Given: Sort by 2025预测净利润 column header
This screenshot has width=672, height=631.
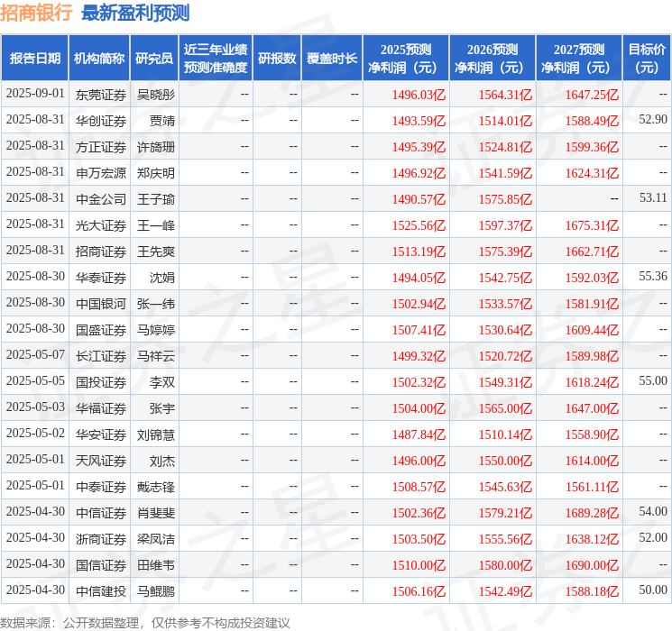Looking at the screenshot, I should (405, 59).
